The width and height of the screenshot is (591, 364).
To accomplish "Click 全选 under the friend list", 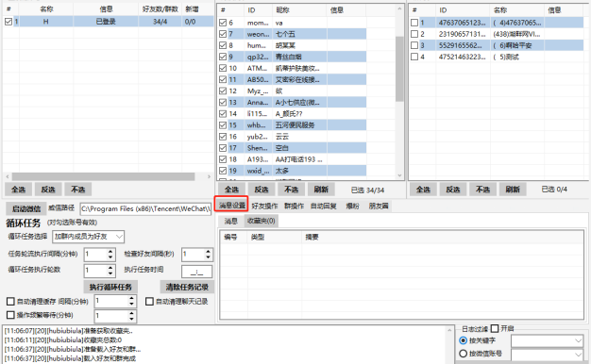I will [231, 190].
